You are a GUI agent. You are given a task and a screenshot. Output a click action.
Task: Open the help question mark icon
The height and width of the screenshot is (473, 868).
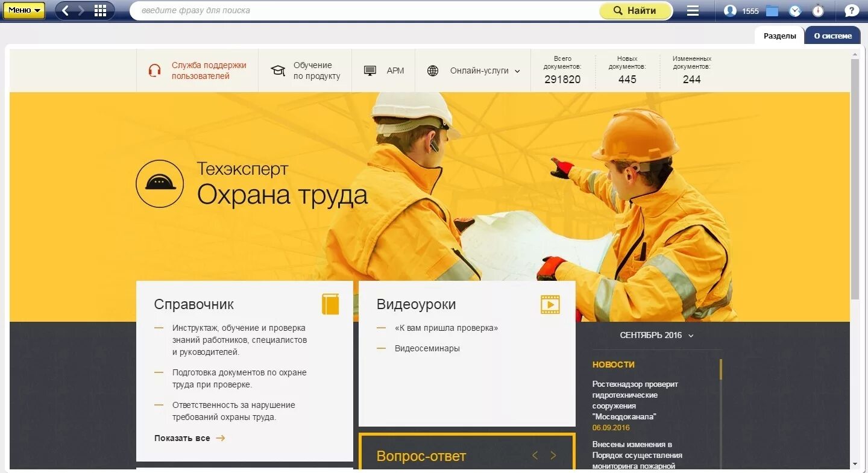point(852,10)
